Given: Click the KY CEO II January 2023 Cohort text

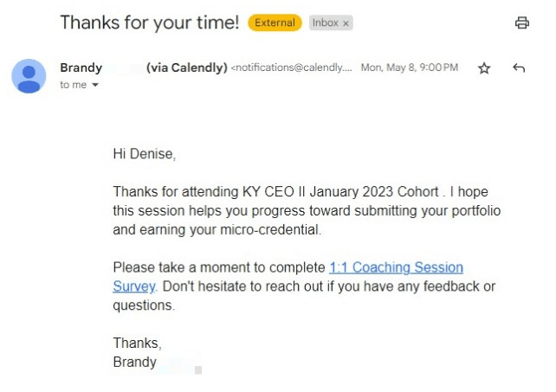Looking at the screenshot, I should (x=340, y=192).
